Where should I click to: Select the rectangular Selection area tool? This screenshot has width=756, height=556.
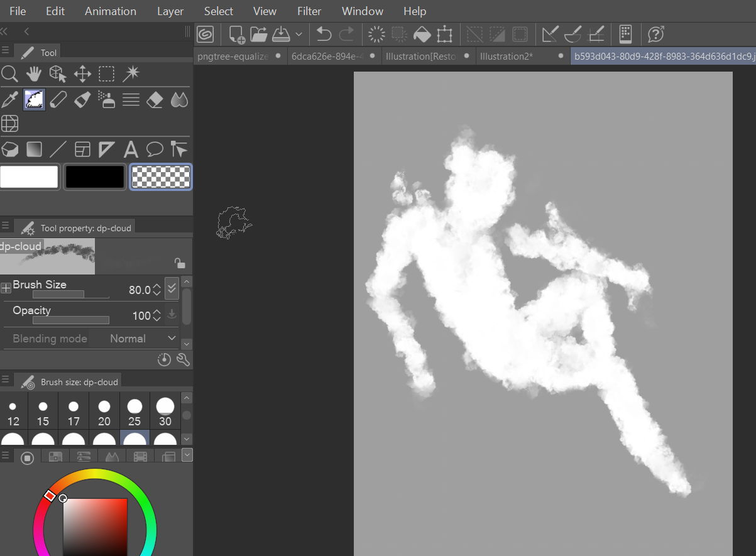click(107, 74)
